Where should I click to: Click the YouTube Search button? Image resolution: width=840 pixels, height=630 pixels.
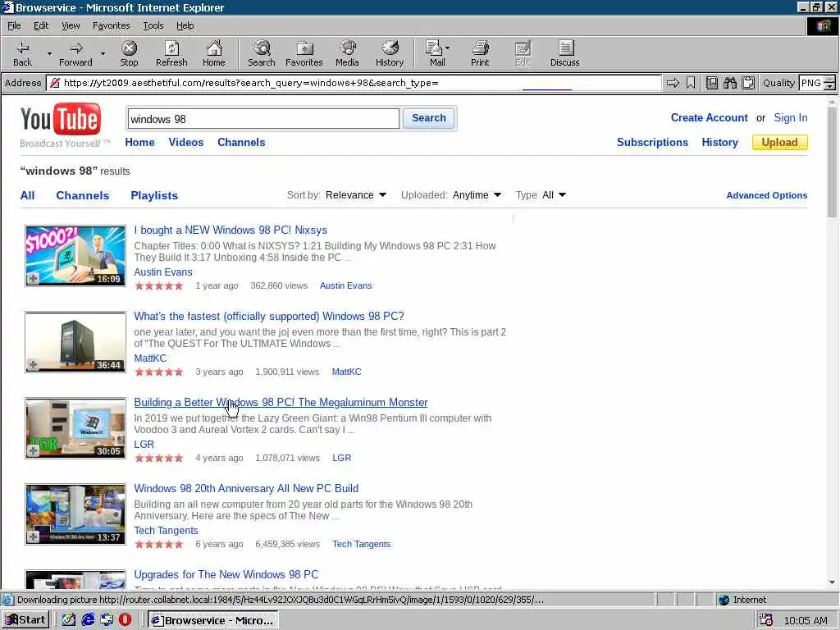(428, 118)
